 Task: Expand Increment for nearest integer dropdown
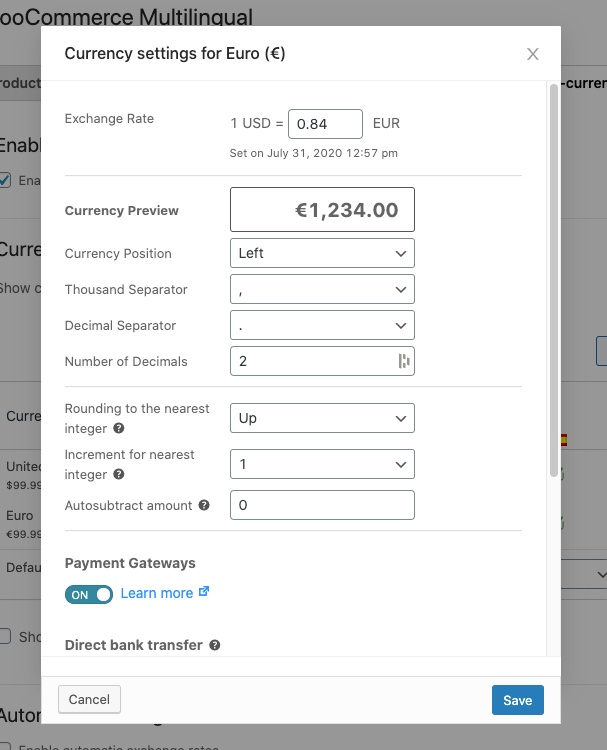pos(322,464)
